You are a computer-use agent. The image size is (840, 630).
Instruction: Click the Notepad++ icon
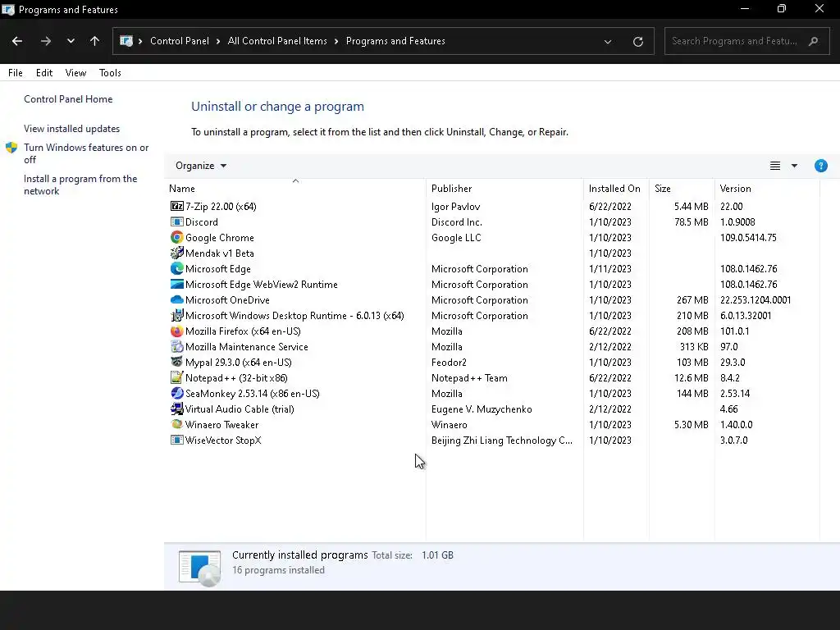[x=177, y=377]
